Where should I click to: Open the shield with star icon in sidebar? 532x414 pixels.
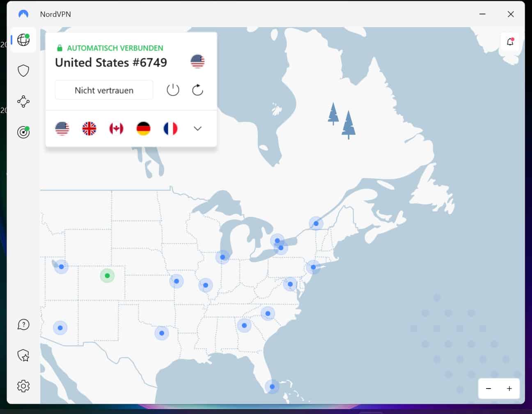pos(23,355)
